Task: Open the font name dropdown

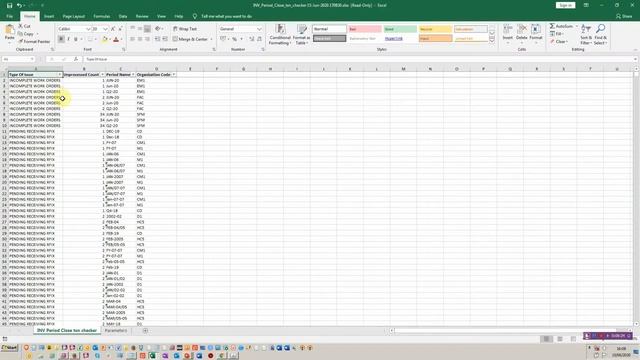Action: coord(88,29)
